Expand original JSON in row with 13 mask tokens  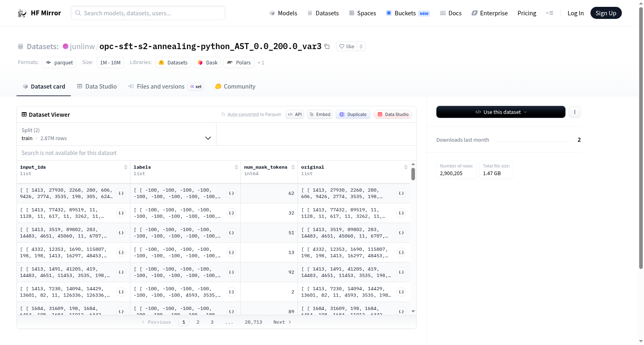click(401, 252)
